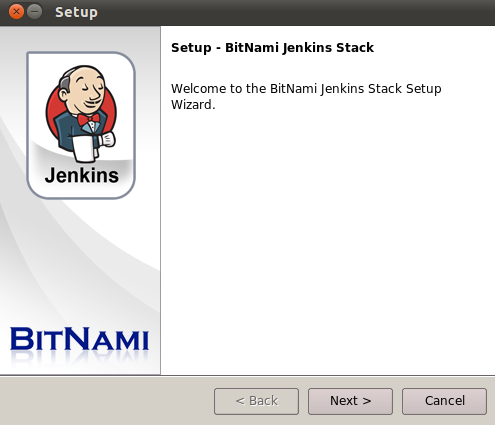Close the Setup window
Screen dimensions: 495x425
(x=16, y=12)
